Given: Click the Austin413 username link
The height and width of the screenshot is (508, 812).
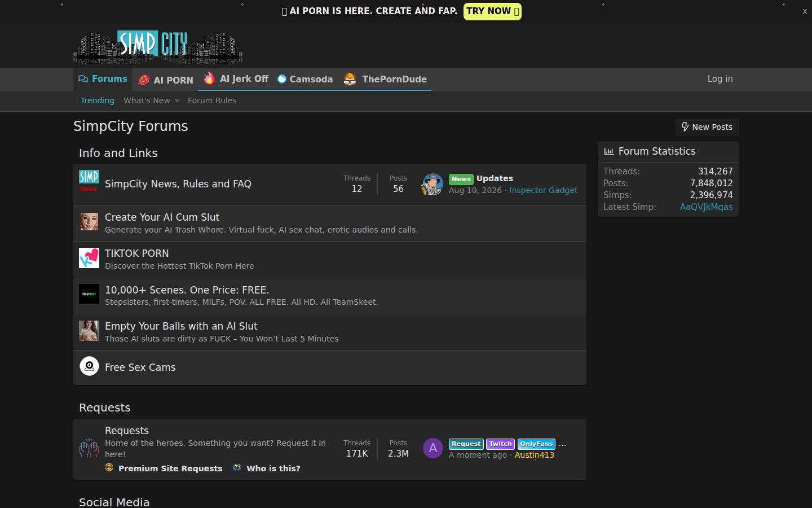Looking at the screenshot, I should click(535, 455).
